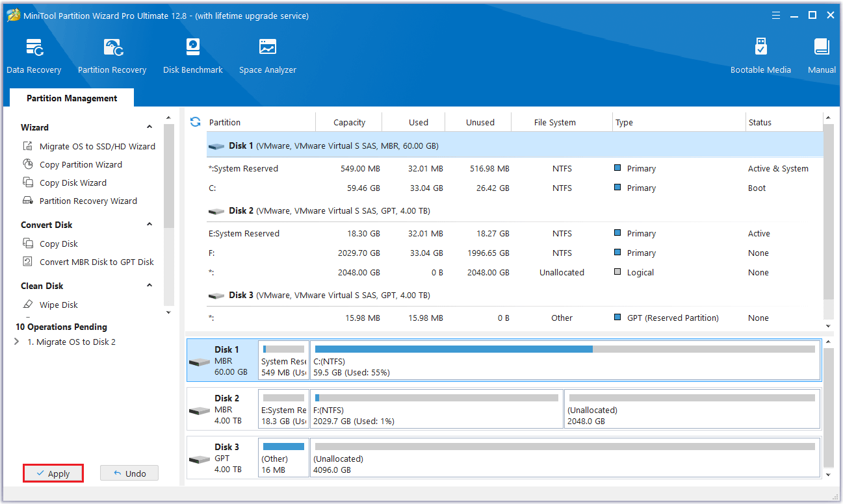Select the Disk 1 header row in the table
843x504 pixels.
(515, 146)
